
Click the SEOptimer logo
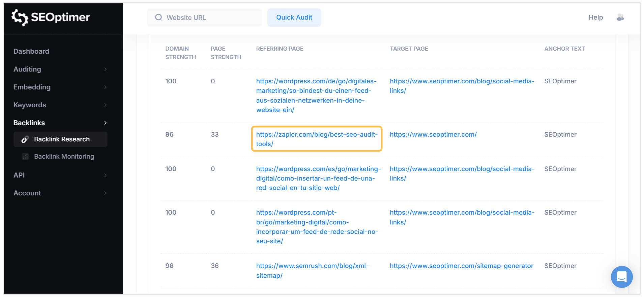click(51, 18)
